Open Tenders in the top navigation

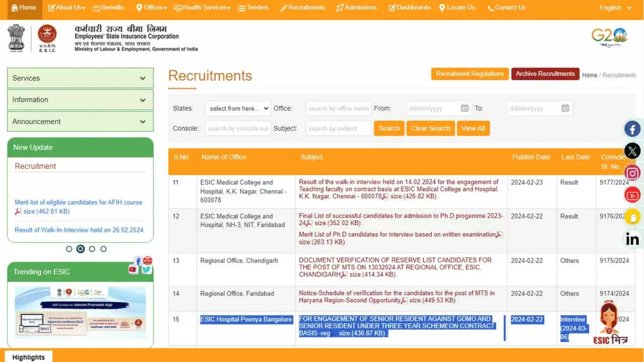253,8
